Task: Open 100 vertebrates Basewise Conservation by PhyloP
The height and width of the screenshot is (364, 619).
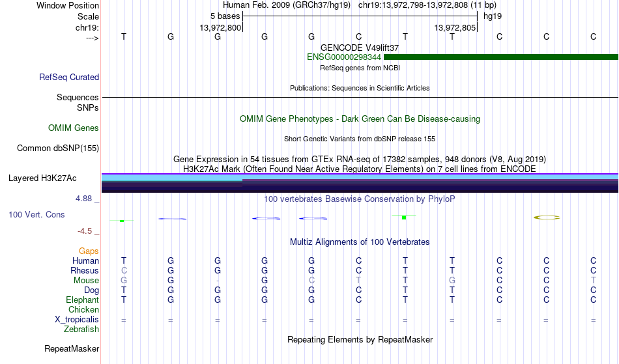Action: (360, 199)
